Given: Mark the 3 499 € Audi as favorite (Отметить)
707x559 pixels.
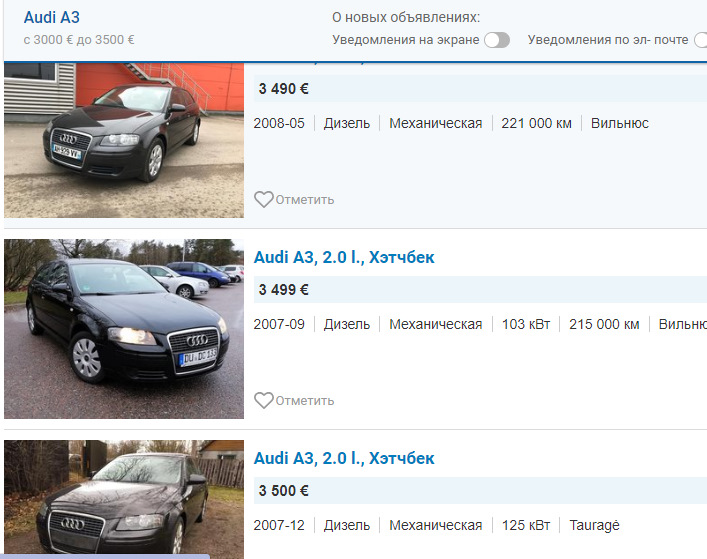Looking at the screenshot, I should click(305, 401).
